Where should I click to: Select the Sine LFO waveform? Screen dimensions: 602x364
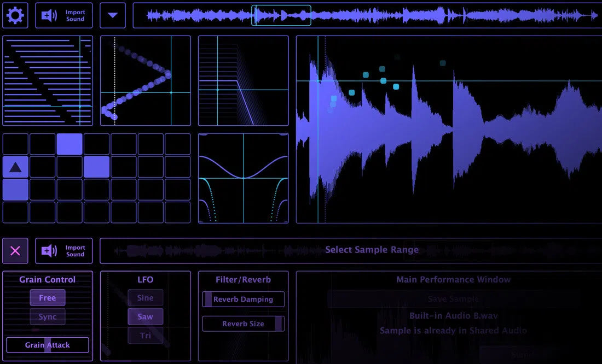[x=145, y=298]
